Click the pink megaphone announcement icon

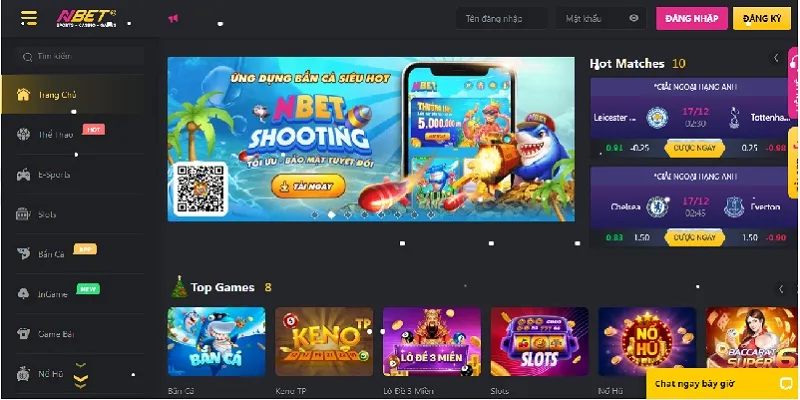point(173,19)
